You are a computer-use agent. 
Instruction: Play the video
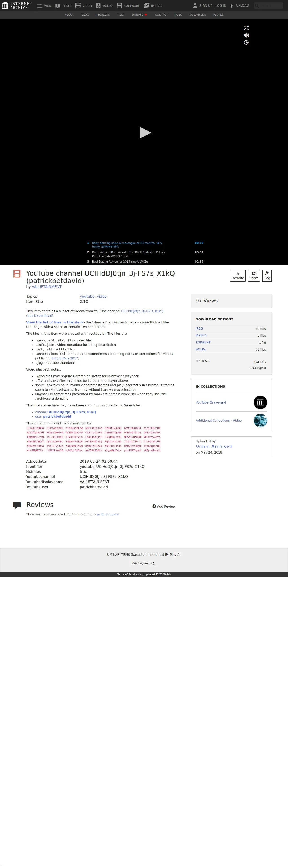[145, 132]
